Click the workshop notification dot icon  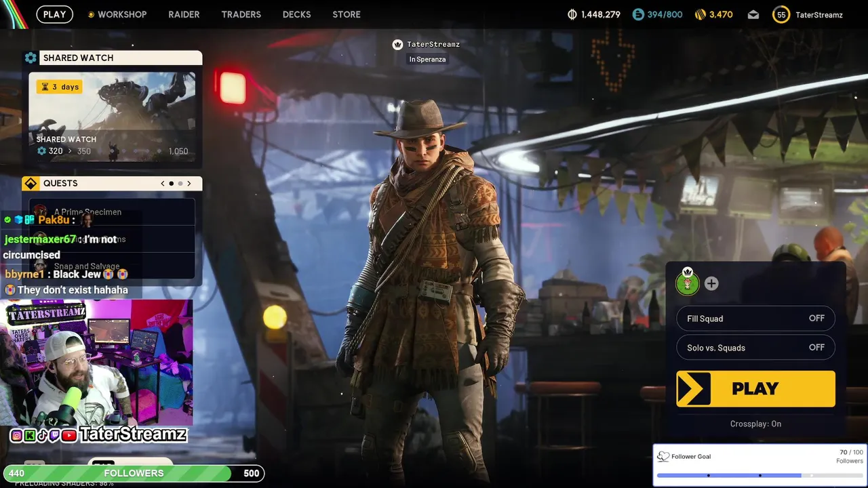(x=92, y=14)
